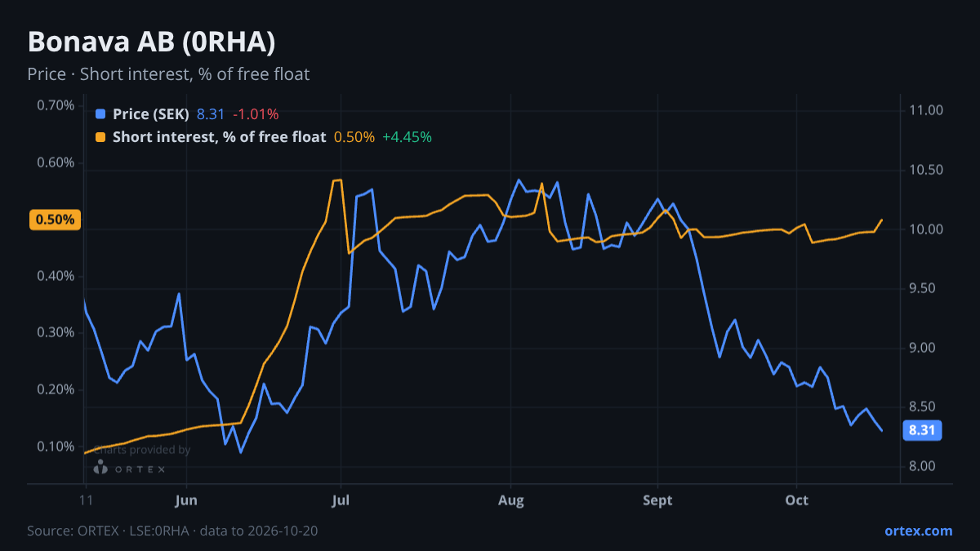980x551 pixels.
Task: Click the source and data date footer text
Action: coord(172,531)
